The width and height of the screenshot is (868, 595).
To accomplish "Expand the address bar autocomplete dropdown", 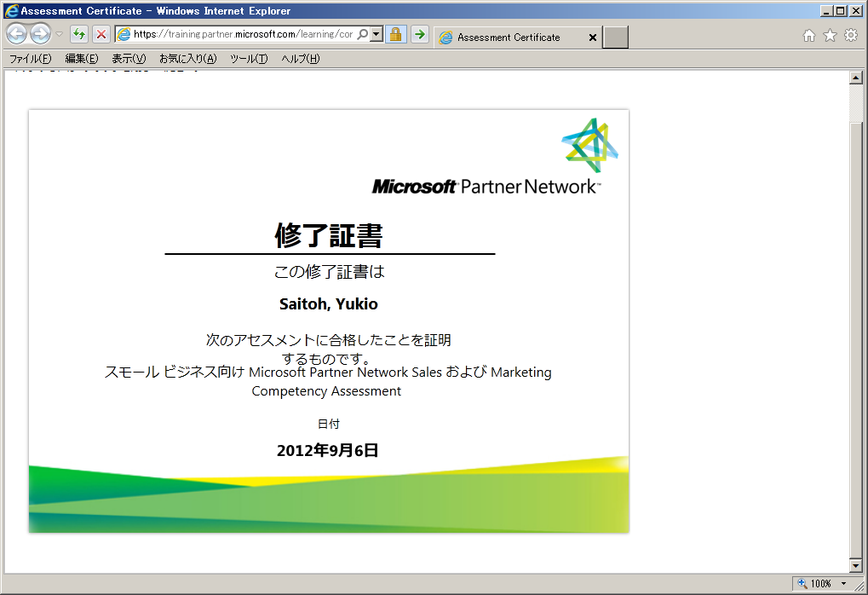I will (x=377, y=35).
